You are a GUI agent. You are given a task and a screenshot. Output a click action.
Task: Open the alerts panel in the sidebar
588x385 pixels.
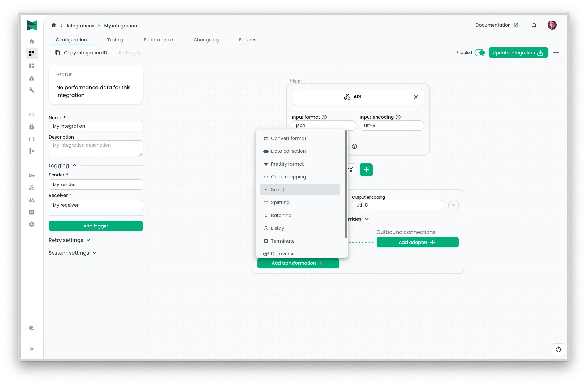pyautogui.click(x=32, y=78)
